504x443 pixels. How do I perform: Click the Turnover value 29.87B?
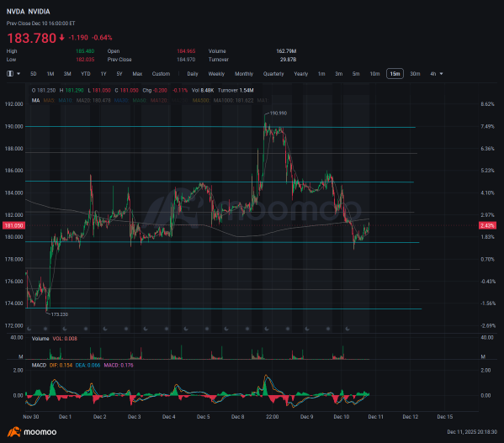coord(288,60)
